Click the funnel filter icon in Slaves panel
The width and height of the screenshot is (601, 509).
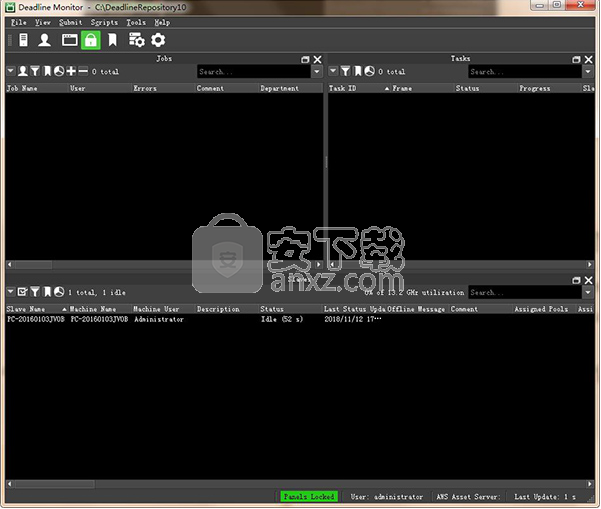pyautogui.click(x=35, y=292)
